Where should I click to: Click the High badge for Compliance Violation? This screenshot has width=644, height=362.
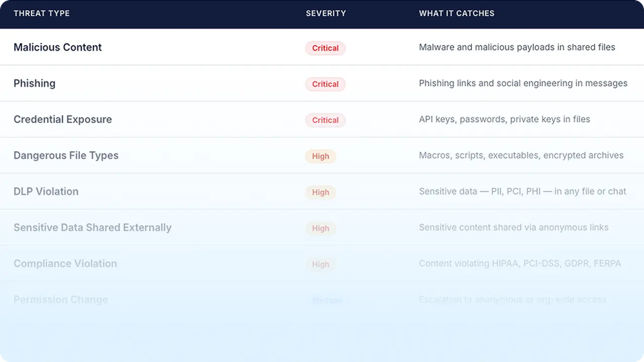pos(320,264)
